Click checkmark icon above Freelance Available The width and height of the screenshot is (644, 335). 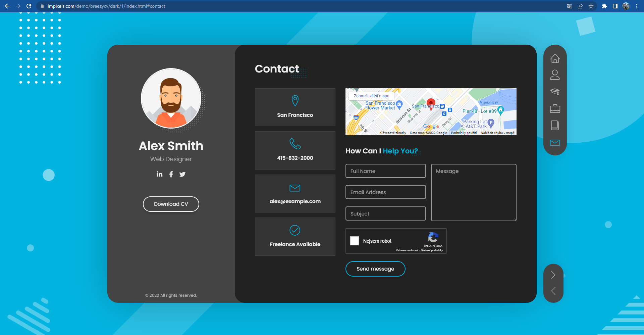(x=295, y=230)
